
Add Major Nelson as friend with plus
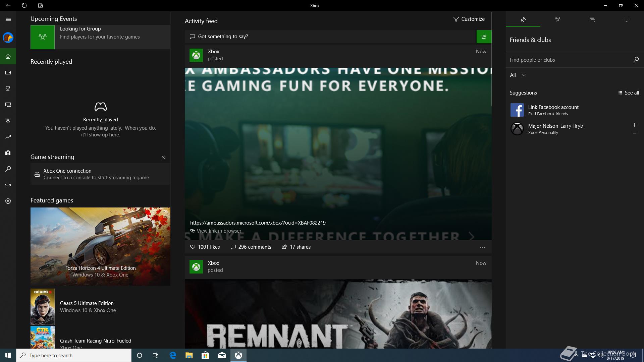click(634, 125)
